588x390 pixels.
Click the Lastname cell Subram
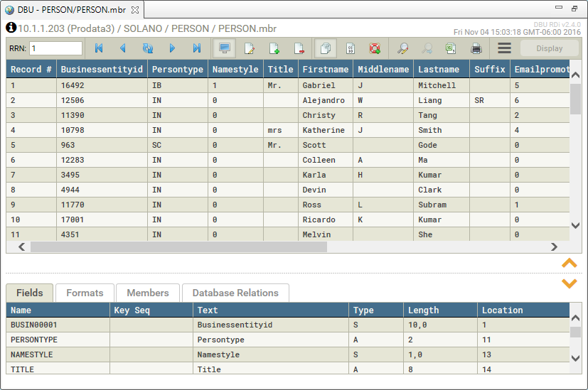442,205
